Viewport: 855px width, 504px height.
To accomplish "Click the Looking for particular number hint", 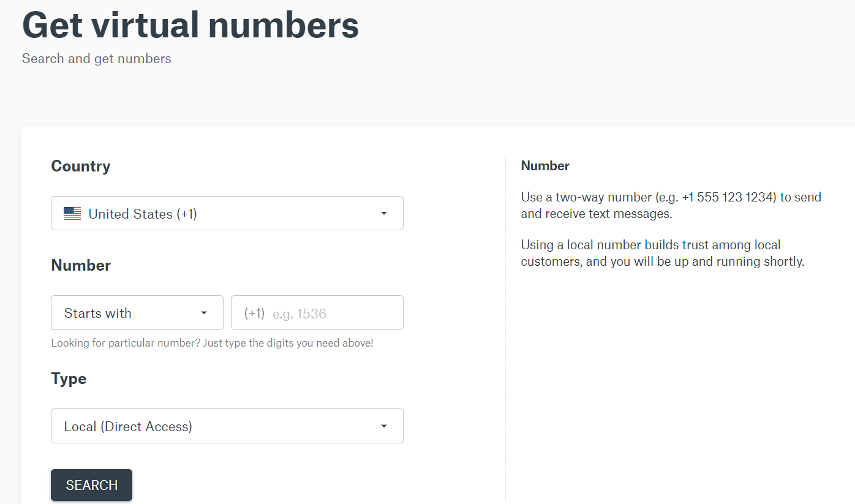I will click(212, 343).
